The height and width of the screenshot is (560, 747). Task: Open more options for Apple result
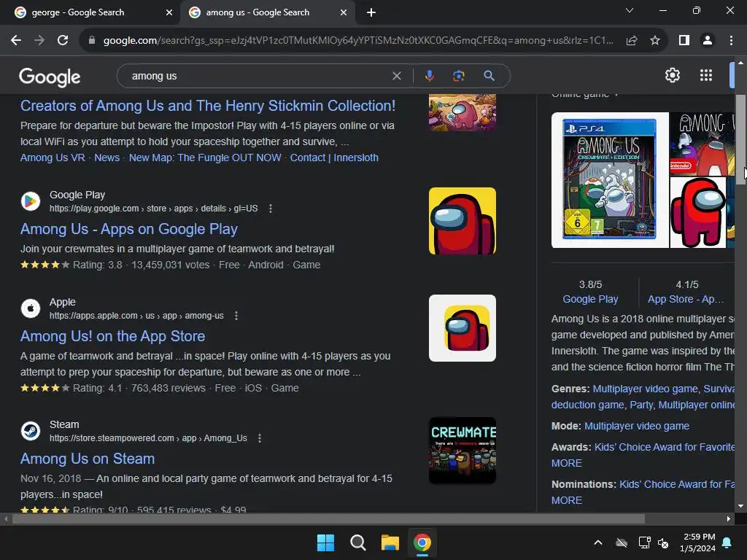pyautogui.click(x=236, y=316)
